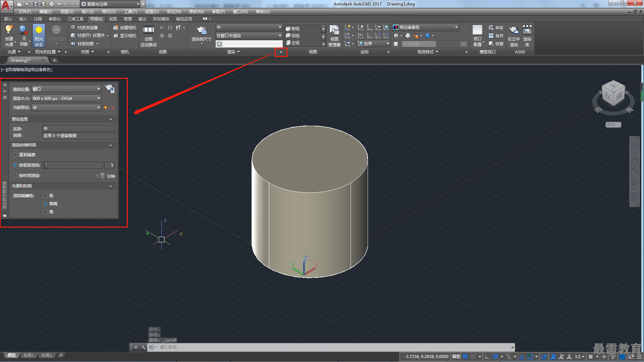Open the Animation Motion Path tool

pos(148,36)
